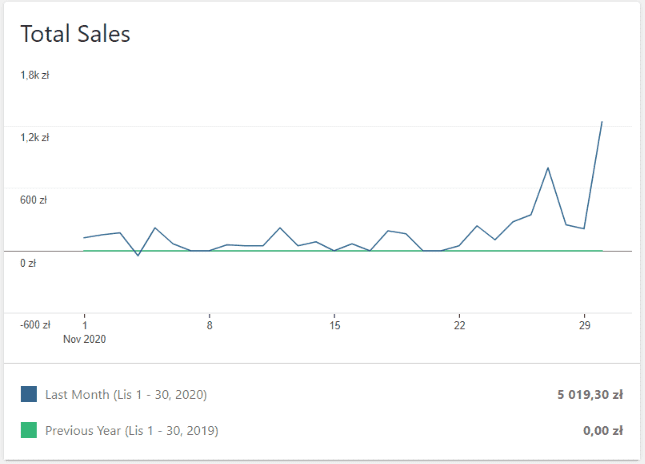Click the x-axis tick labeled 1
The image size is (645, 464).
pyautogui.click(x=84, y=325)
